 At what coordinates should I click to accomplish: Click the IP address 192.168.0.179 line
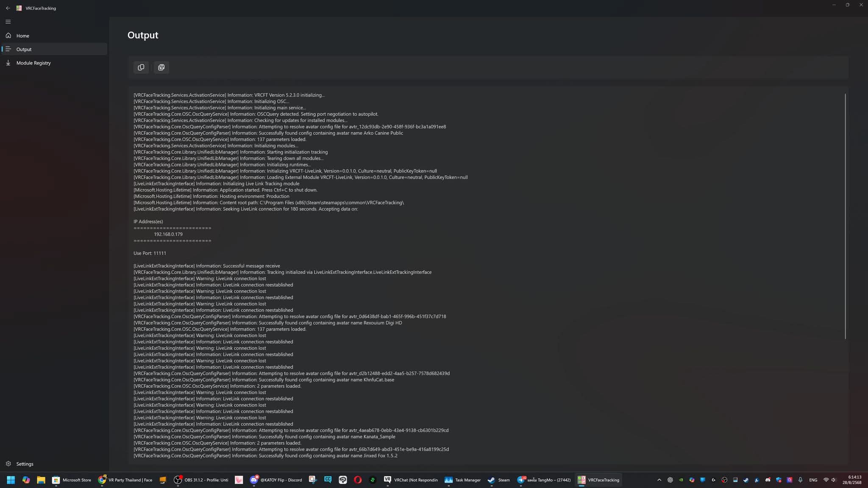point(168,234)
